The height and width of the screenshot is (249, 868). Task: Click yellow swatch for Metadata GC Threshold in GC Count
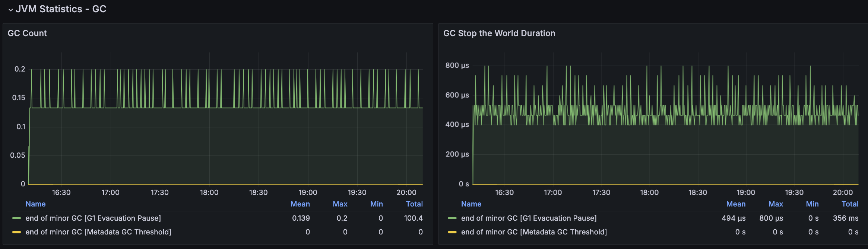tap(16, 232)
